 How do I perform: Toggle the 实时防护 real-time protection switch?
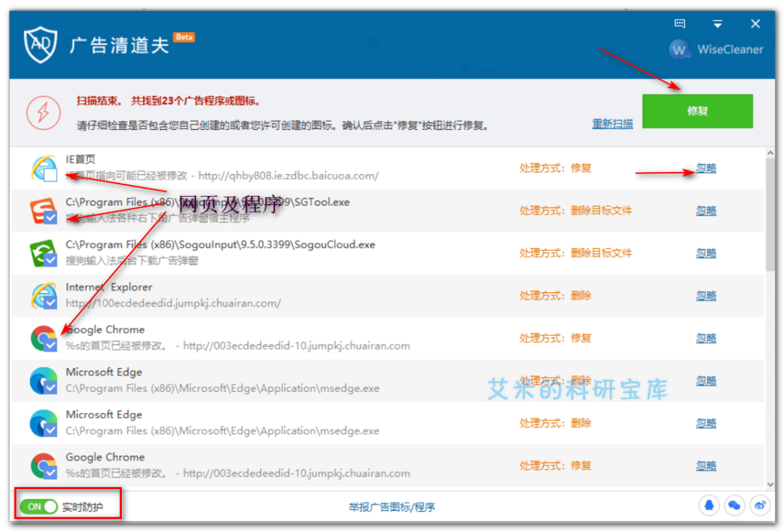point(38,507)
